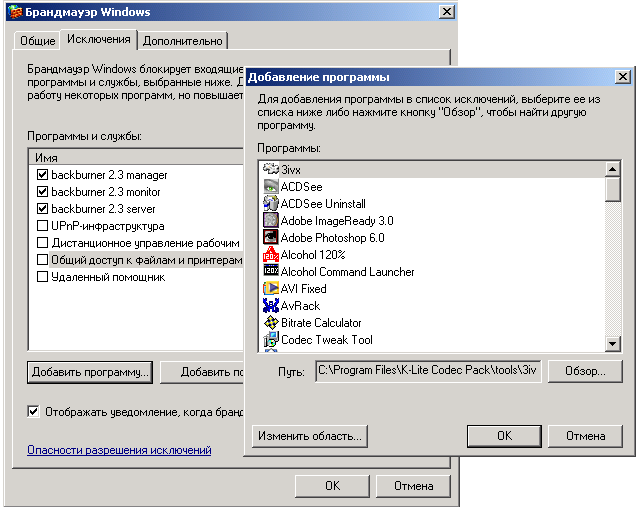Viewport: 637px width, 509px height.
Task: Enable the UPnP-инфраструктура exception
Action: point(42,226)
